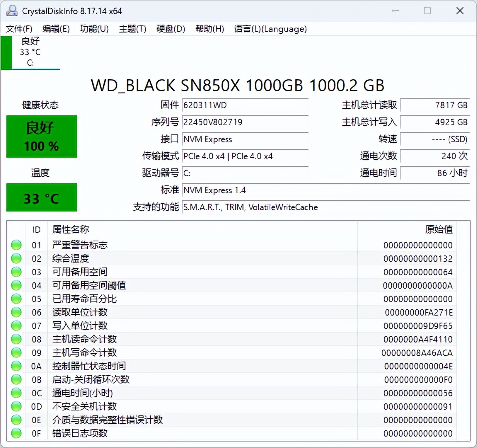The image size is (477, 448).
Task: Click status circle icon for ID 05
Action: click(16, 299)
